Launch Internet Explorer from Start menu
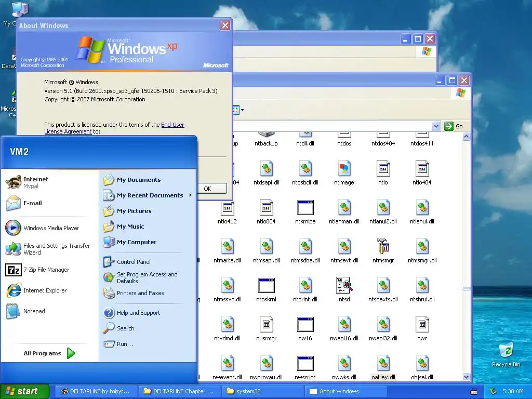The height and width of the screenshot is (399, 532). (x=49, y=290)
